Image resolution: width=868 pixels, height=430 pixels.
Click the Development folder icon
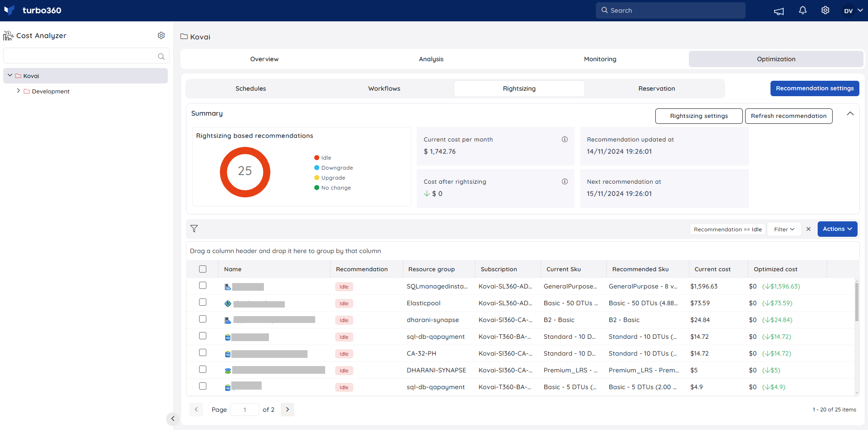(x=27, y=91)
